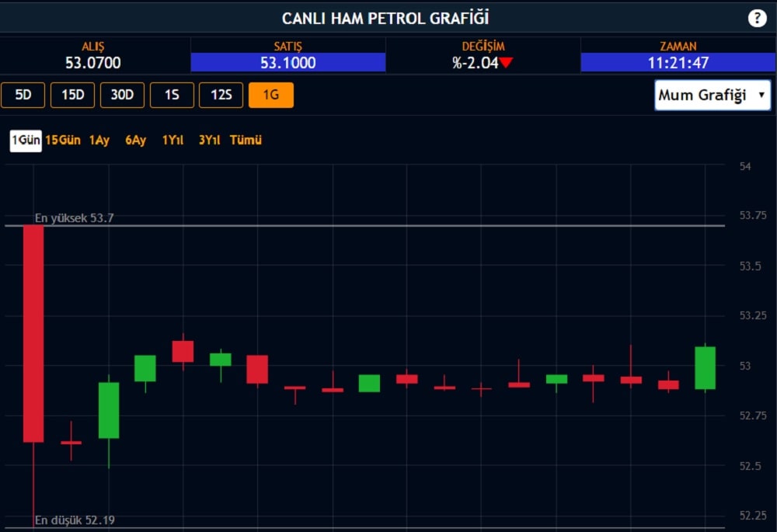Switch to the 12S interval
777x532 pixels.
point(221,95)
